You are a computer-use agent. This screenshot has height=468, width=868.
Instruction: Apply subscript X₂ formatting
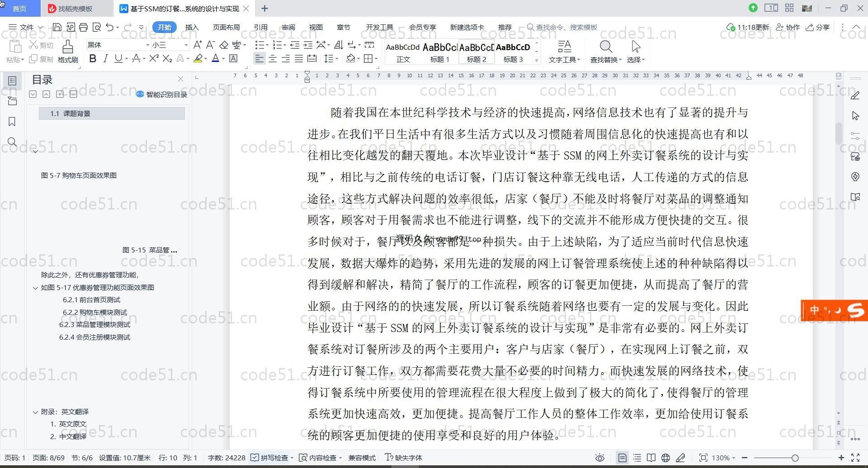(167, 59)
